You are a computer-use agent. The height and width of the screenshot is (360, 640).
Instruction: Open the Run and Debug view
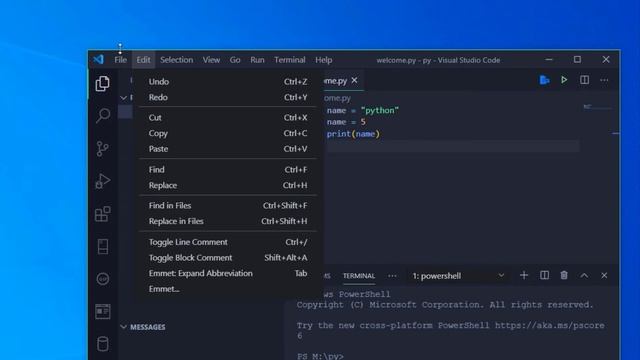[102, 181]
